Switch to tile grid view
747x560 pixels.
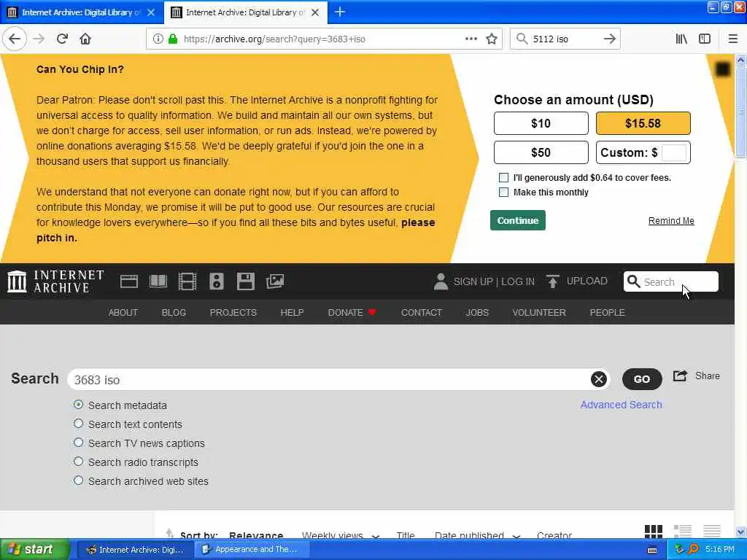653,531
